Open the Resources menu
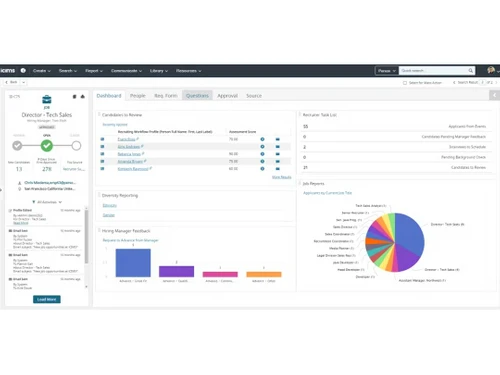Viewport: 500px width, 375px height. pyautogui.click(x=188, y=71)
